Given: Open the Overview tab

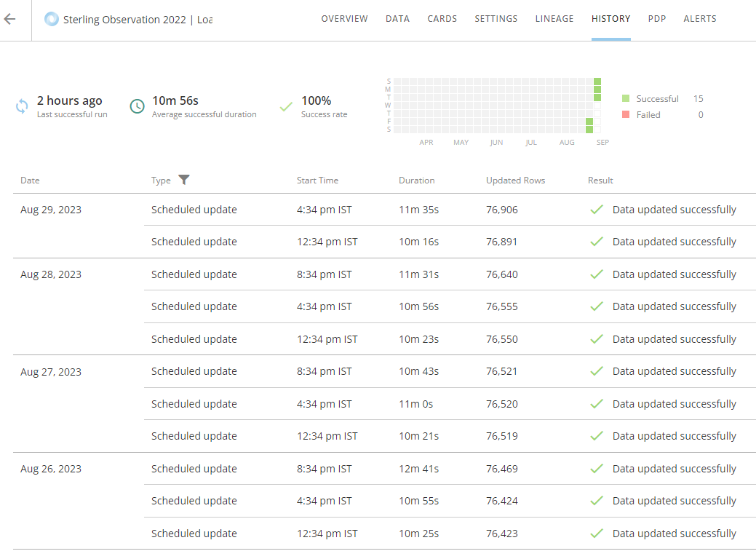Looking at the screenshot, I should click(x=344, y=19).
